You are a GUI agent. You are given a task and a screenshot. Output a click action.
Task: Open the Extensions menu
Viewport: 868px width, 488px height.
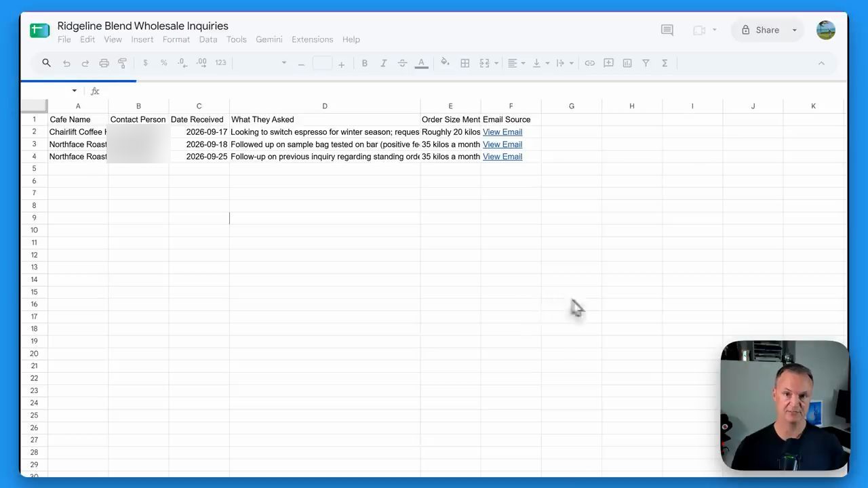(313, 39)
